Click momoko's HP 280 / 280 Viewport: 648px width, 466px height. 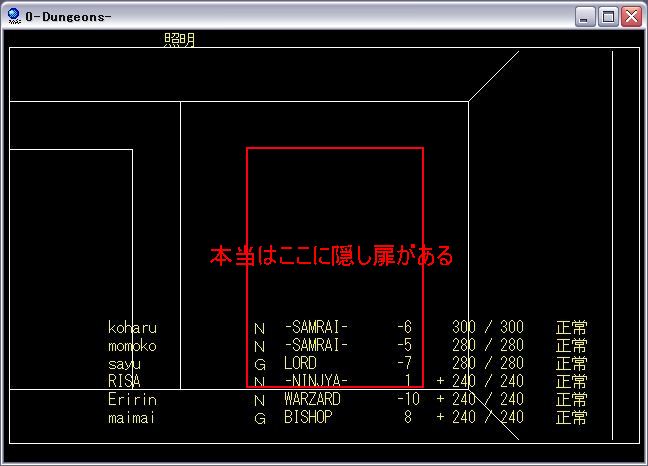click(x=488, y=345)
